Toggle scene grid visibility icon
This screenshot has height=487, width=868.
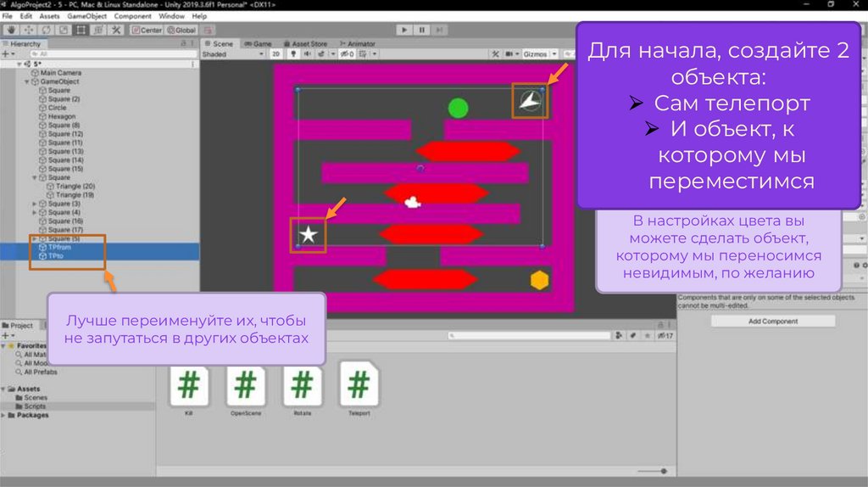click(363, 54)
